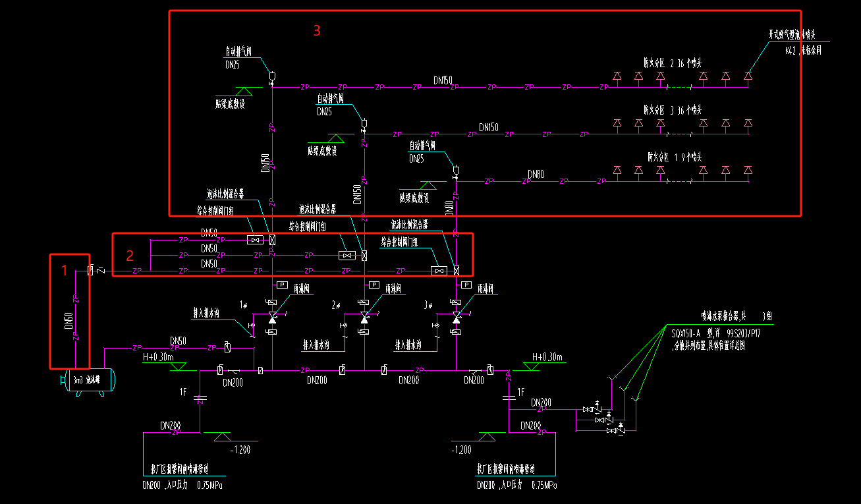Viewport: 861px width, 504px height.
Task: Select the SQX150-A 99S203/P17 annotation
Action: [x=715, y=333]
